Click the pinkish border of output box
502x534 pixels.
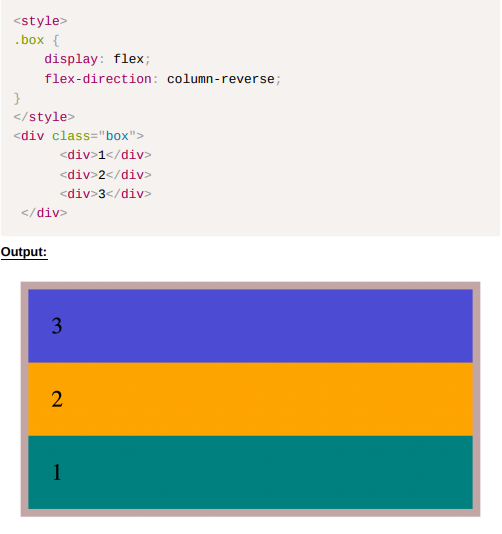pyautogui.click(x=250, y=286)
